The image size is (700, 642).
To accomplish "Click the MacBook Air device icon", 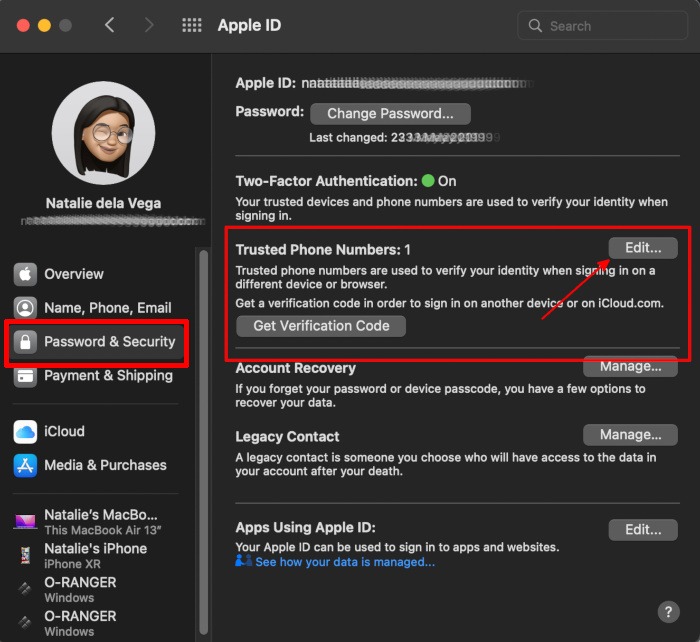I will pos(25,521).
